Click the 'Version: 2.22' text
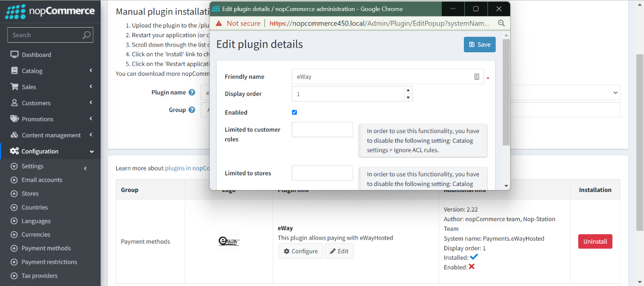Image resolution: width=644 pixels, height=286 pixels. 461,209
